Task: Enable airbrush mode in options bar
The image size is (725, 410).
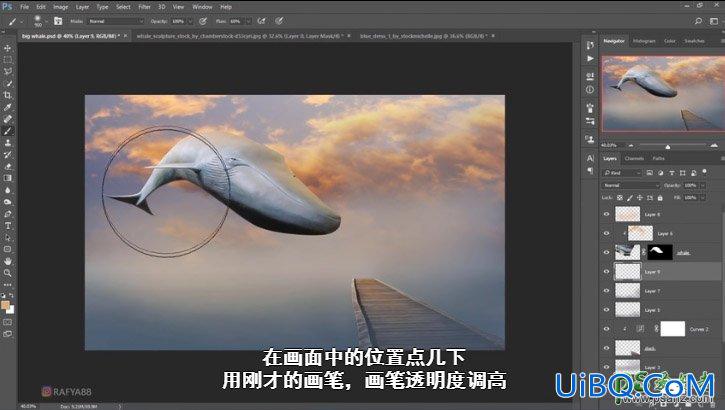Action: click(262, 21)
